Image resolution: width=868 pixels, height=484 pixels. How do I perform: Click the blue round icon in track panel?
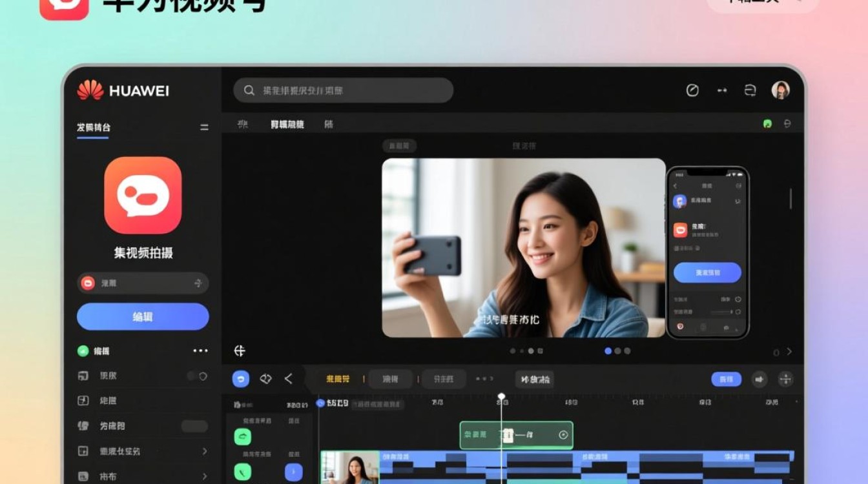pos(293,472)
